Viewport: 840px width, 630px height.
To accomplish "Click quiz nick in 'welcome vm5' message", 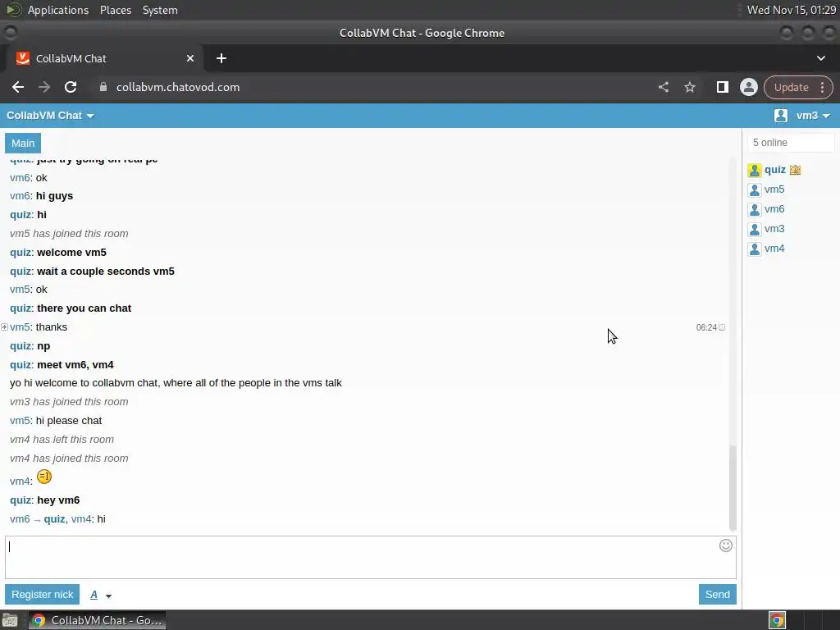I will point(21,253).
